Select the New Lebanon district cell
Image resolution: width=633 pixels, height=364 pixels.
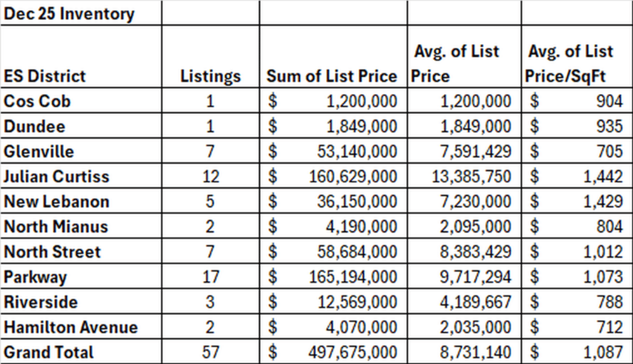(57, 201)
